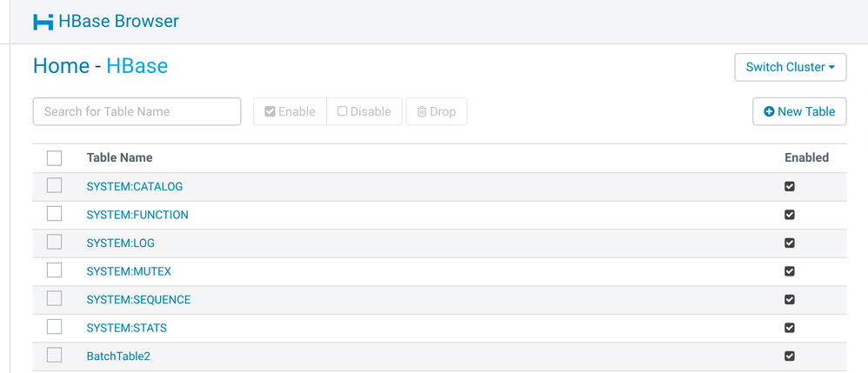Screen dimensions: 868x373
Task: Focus the Search for Table Name field
Action: point(137,112)
